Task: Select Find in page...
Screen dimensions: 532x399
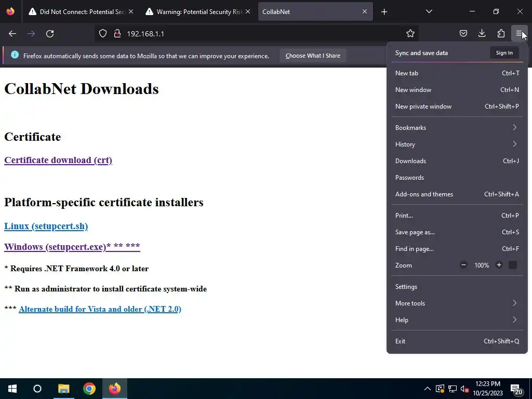Action: [457, 249]
